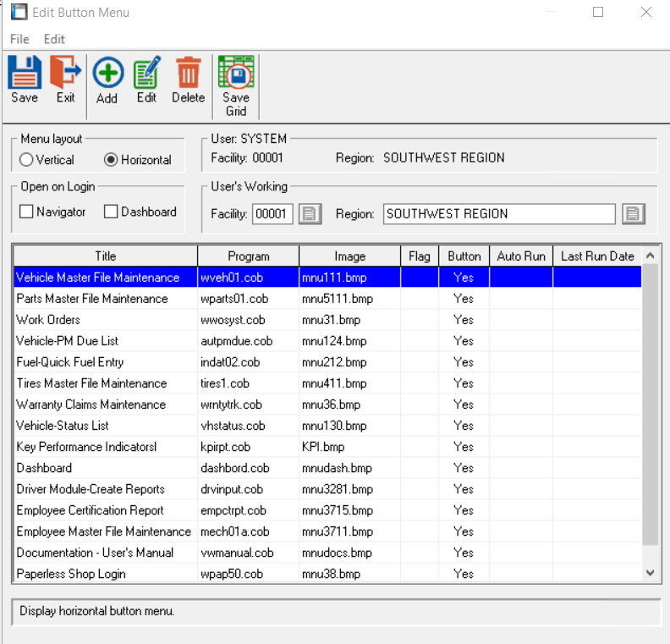Screen dimensions: 670x644
Task: Click the Program column header
Action: click(x=249, y=256)
